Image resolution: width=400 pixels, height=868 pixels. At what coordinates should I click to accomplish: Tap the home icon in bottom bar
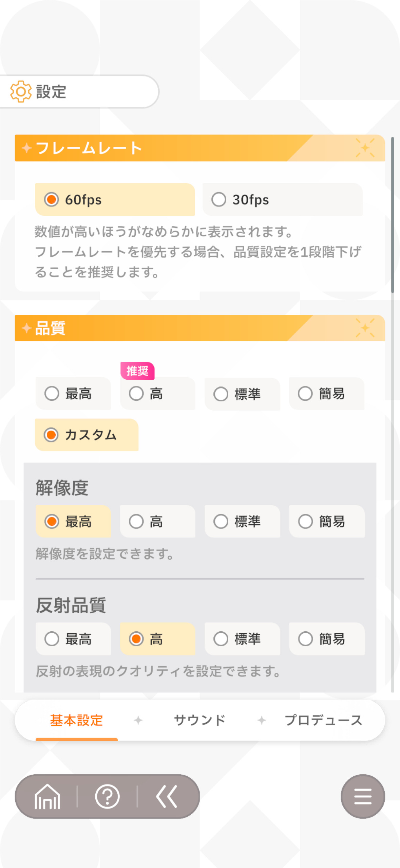point(47,796)
